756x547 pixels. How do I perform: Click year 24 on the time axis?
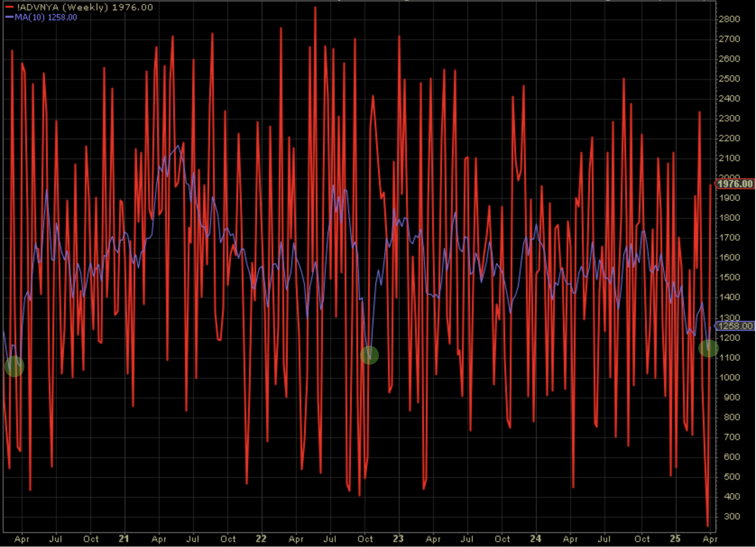[x=535, y=539]
